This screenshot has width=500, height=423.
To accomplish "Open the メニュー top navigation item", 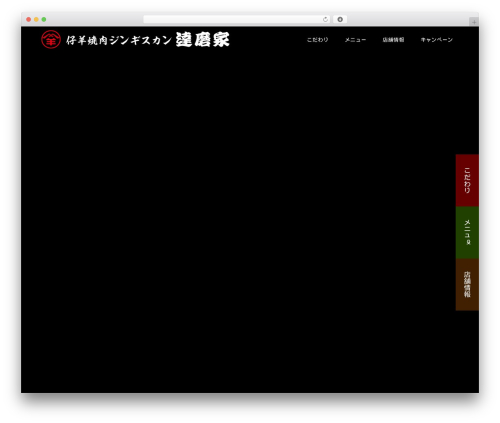I will pos(355,40).
